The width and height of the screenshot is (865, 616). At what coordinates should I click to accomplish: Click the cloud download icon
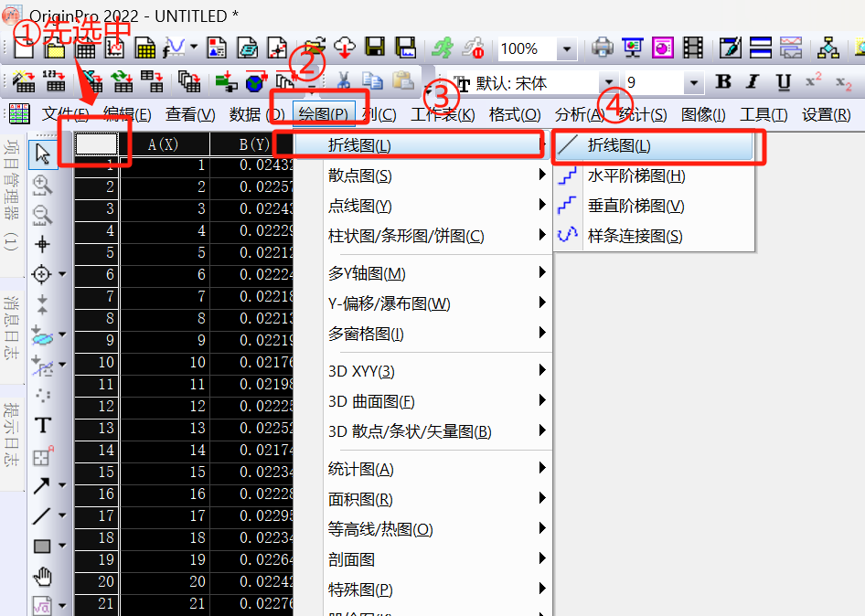[x=346, y=48]
